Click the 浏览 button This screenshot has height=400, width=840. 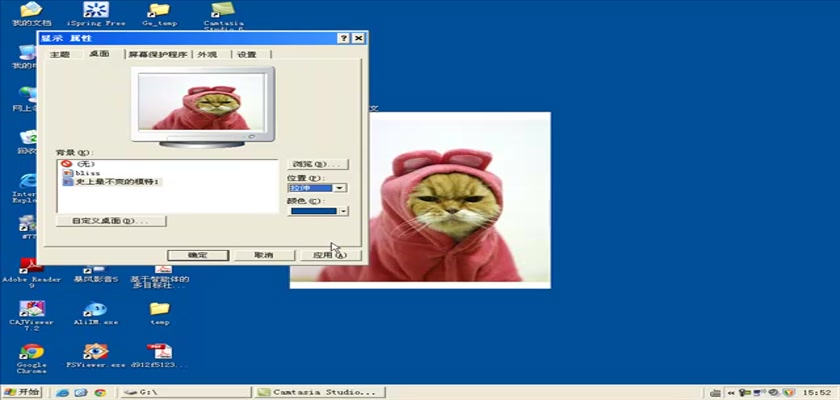(x=318, y=164)
